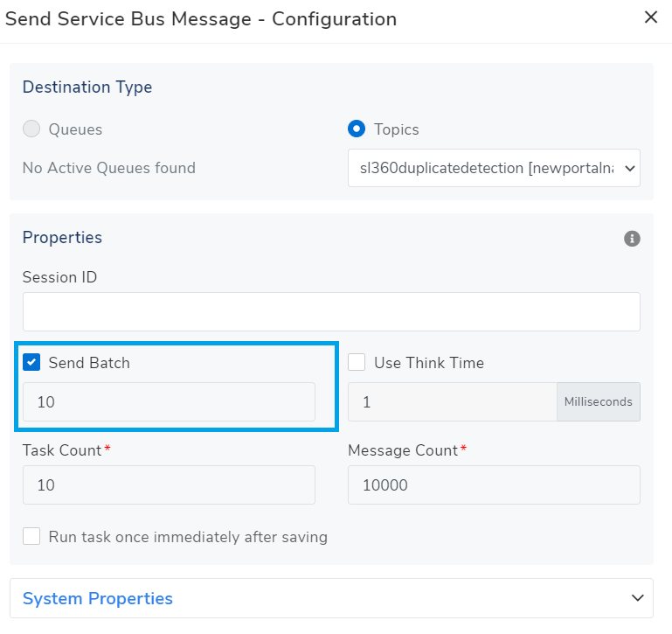This screenshot has height=634, width=672.
Task: Click "Run task once immediately after saving" text
Action: (188, 537)
